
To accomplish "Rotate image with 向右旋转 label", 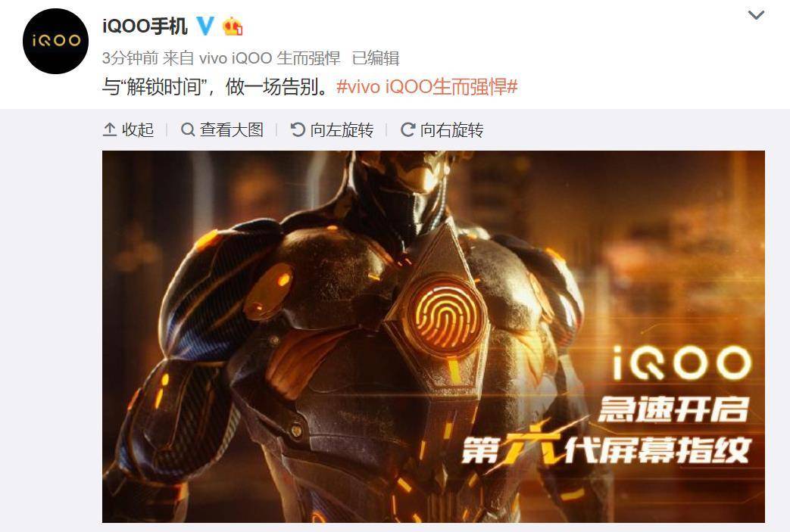I will pos(452,130).
